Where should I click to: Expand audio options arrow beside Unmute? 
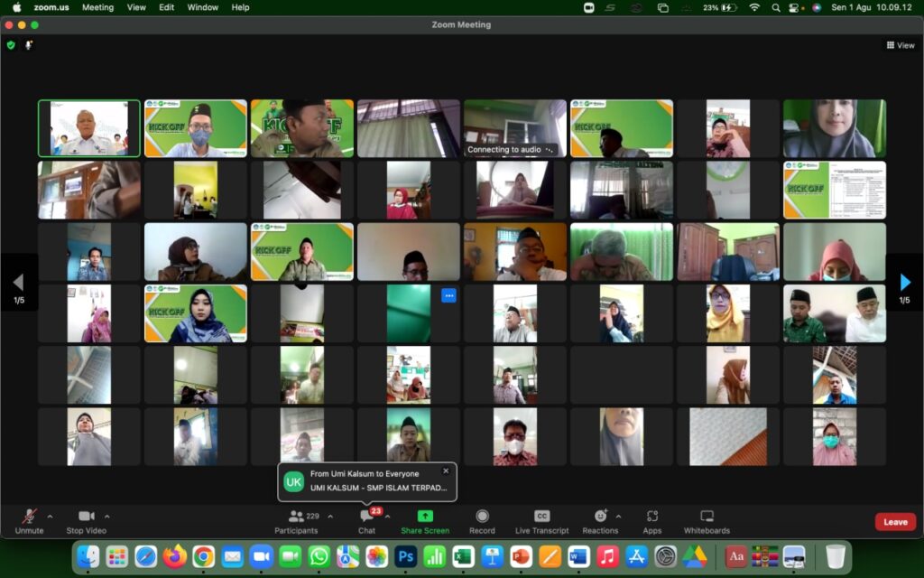point(50,517)
